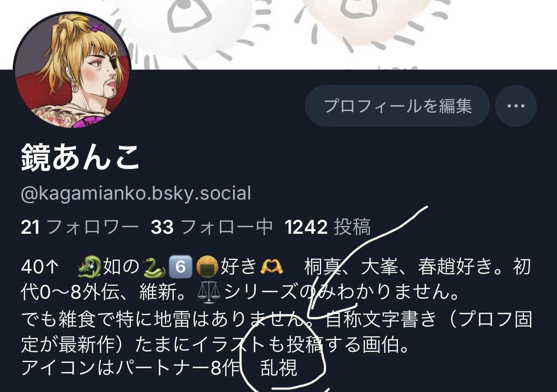Click the プロフィールを編集 button
The width and height of the screenshot is (557, 392).
[x=397, y=106]
